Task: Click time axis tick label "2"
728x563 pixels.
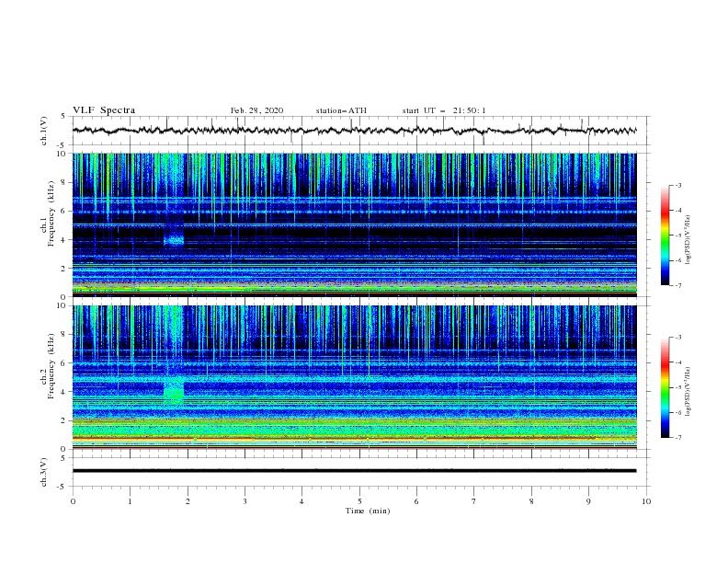Action: pos(188,501)
